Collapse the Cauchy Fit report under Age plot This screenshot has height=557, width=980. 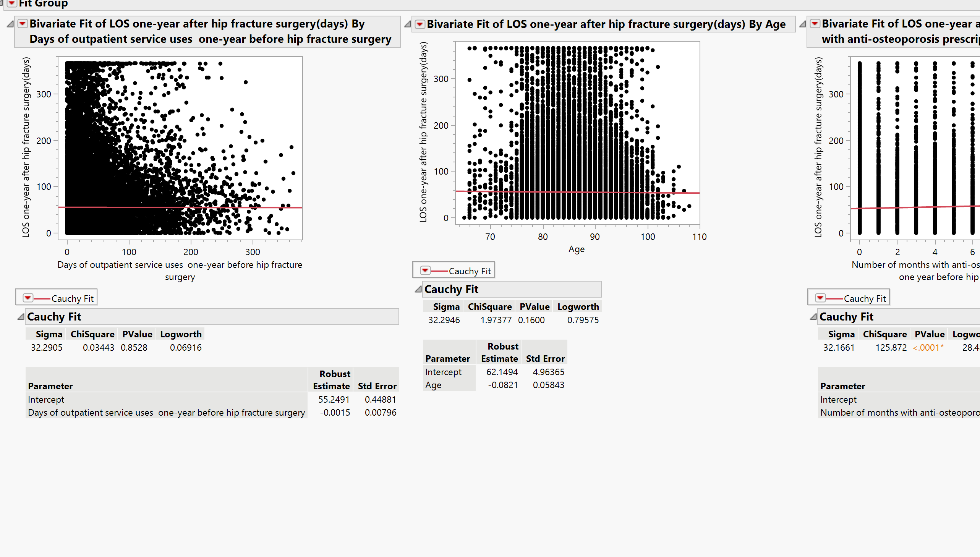(418, 290)
